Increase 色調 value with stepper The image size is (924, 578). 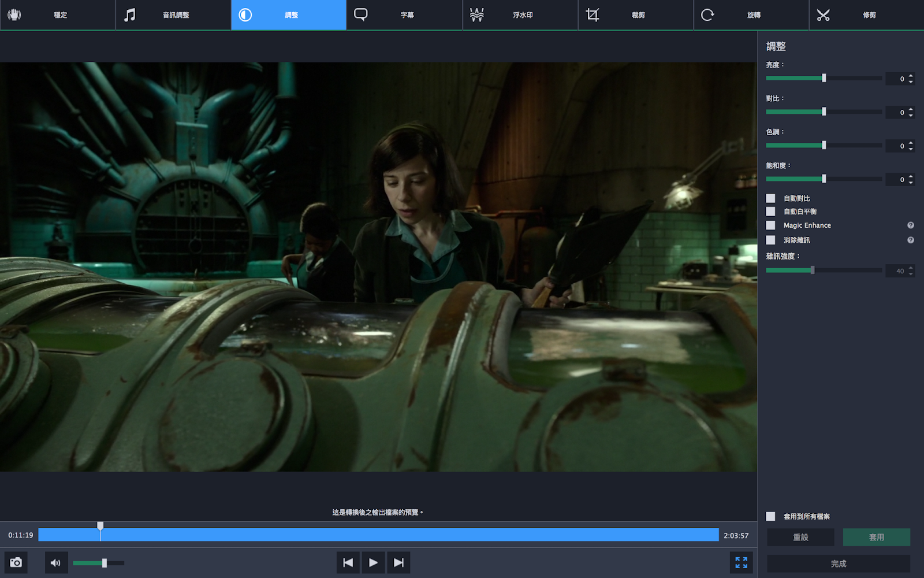pos(911,143)
